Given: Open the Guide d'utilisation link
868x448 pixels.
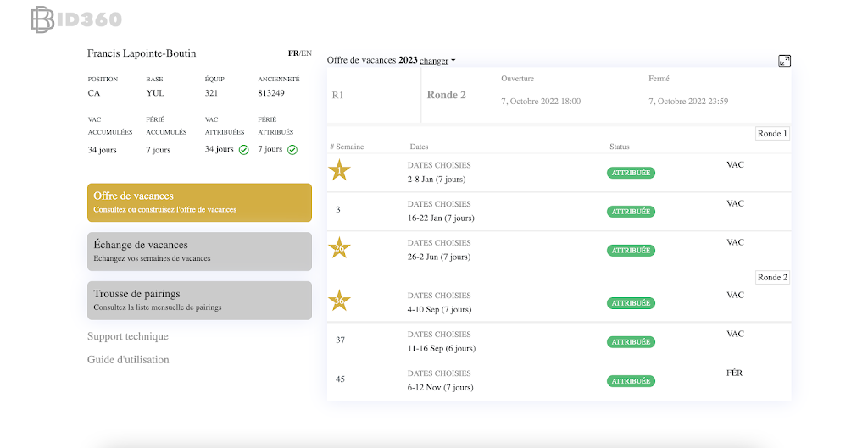Looking at the screenshot, I should 129,360.
